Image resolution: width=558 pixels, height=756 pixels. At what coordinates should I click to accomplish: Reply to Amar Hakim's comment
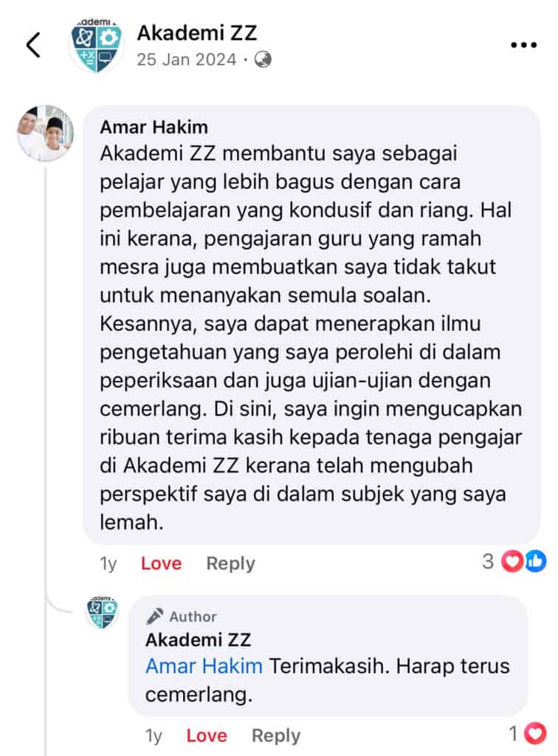pos(231,563)
